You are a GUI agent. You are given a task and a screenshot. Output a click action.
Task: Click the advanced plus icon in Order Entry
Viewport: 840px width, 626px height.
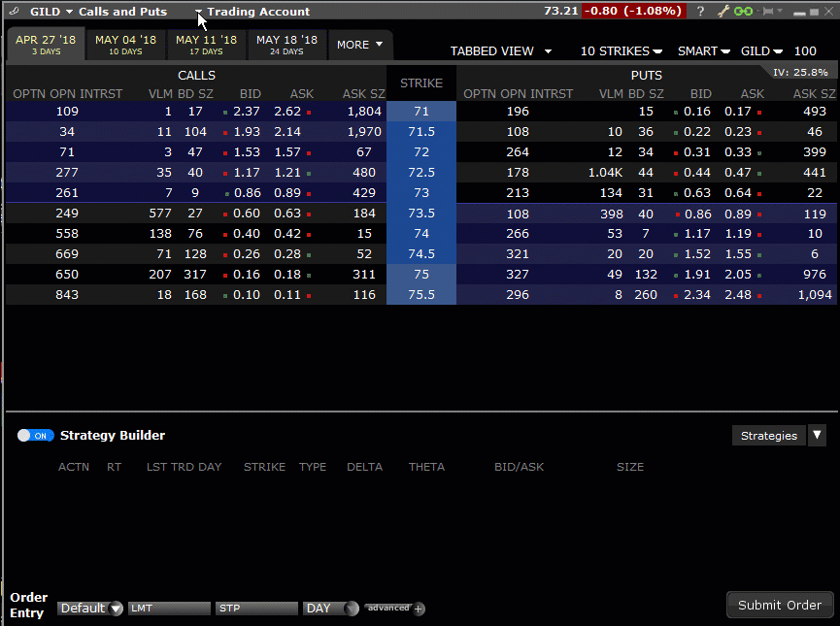[x=419, y=609]
